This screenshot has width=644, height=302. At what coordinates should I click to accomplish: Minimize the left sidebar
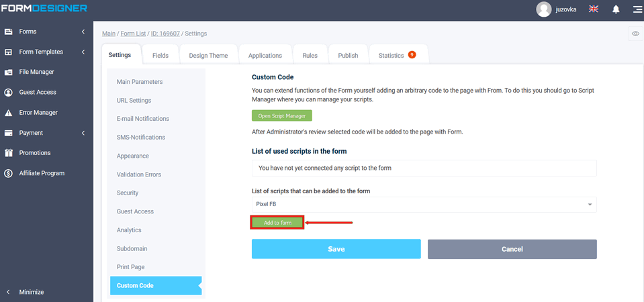pos(30,292)
